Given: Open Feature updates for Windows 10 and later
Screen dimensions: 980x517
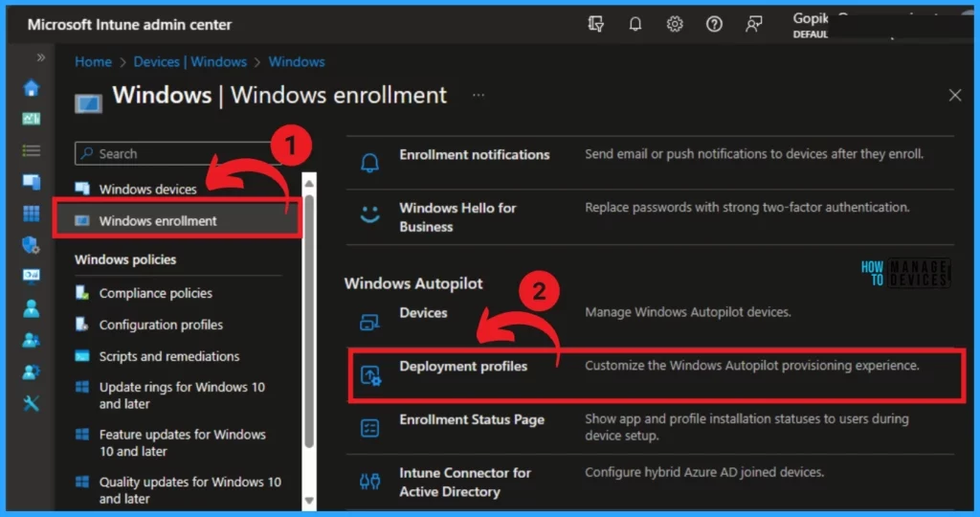Looking at the screenshot, I should (182, 442).
